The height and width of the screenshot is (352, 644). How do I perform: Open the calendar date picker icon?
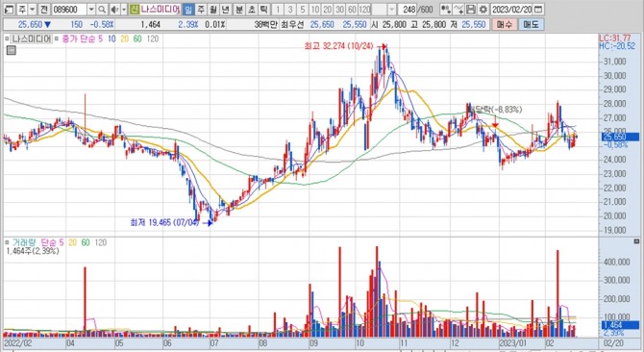point(538,9)
